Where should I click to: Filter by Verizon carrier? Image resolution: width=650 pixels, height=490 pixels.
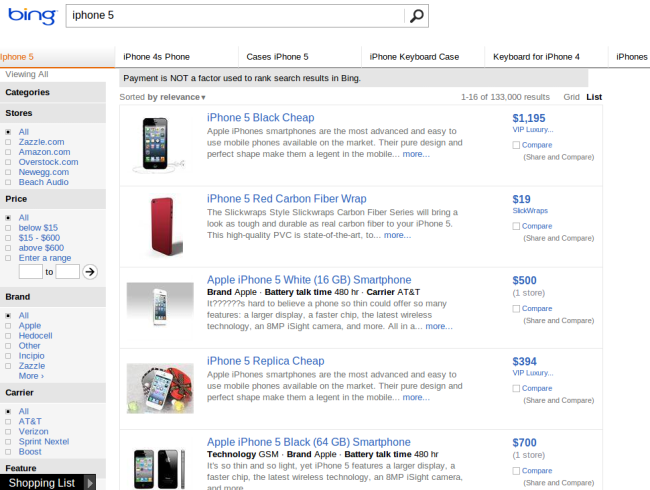click(x=33, y=432)
